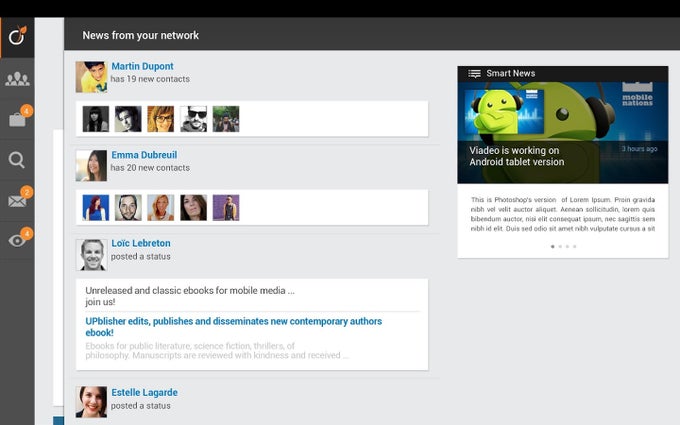The width and height of the screenshot is (680, 425).
Task: Click Emma Dubreuil's profile photo
Action: coord(91,165)
